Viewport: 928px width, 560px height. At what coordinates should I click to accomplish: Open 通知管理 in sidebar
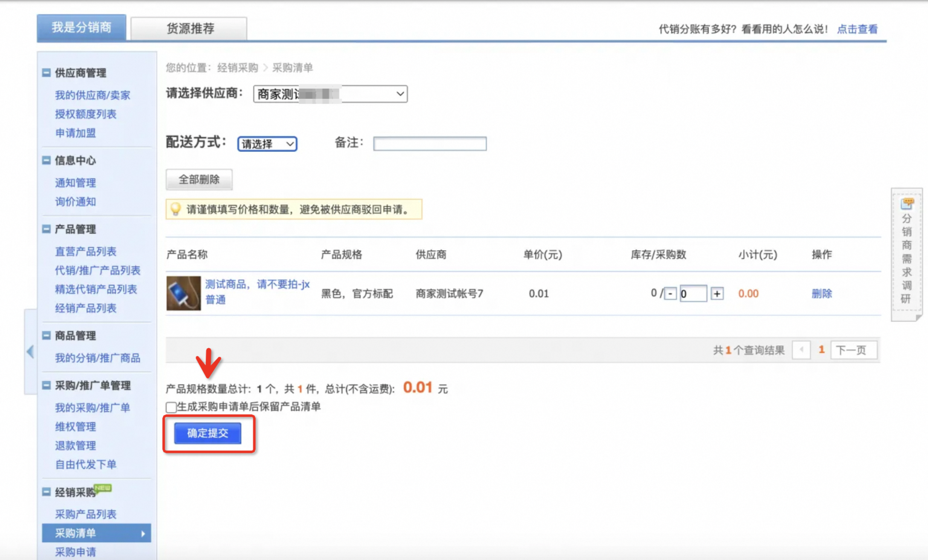75,183
